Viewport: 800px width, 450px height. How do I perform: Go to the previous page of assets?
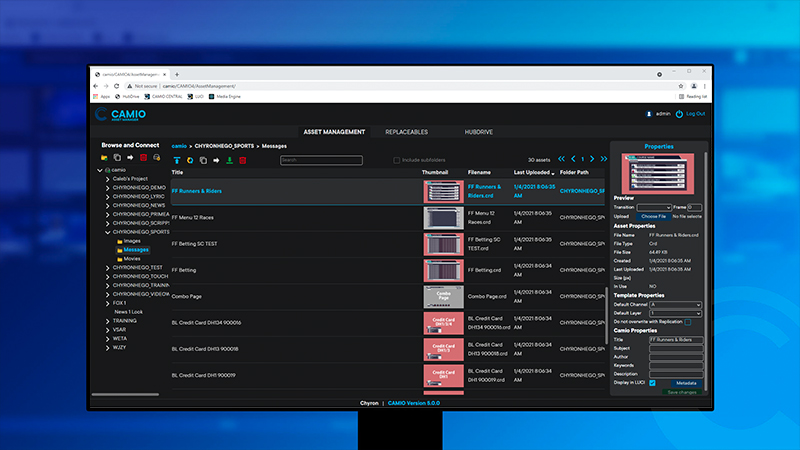coord(573,159)
